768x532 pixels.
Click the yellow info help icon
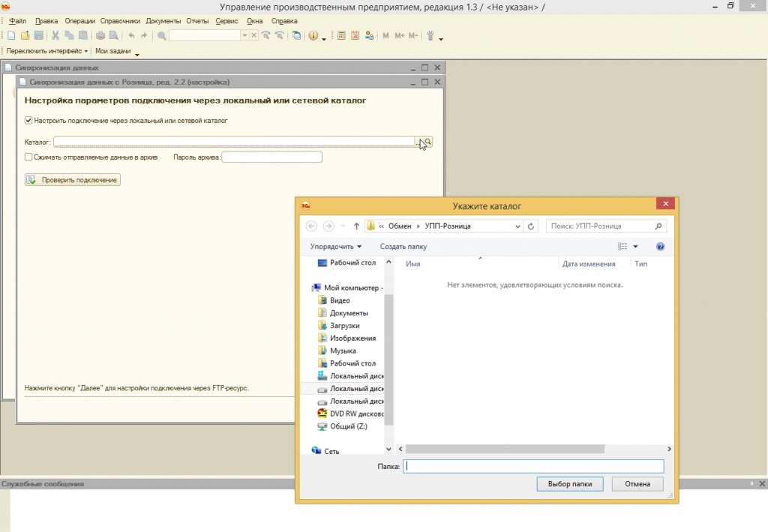[313, 35]
